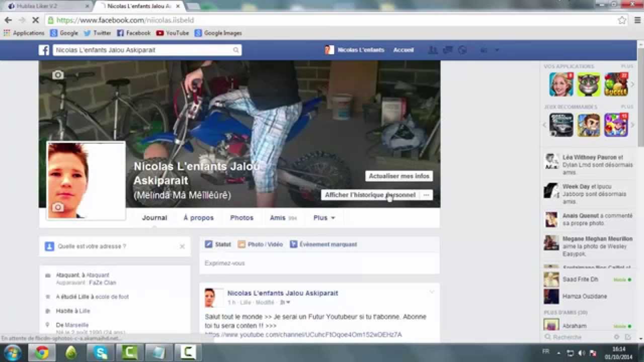Open the three-dots menu on cover photo

[x=426, y=195]
